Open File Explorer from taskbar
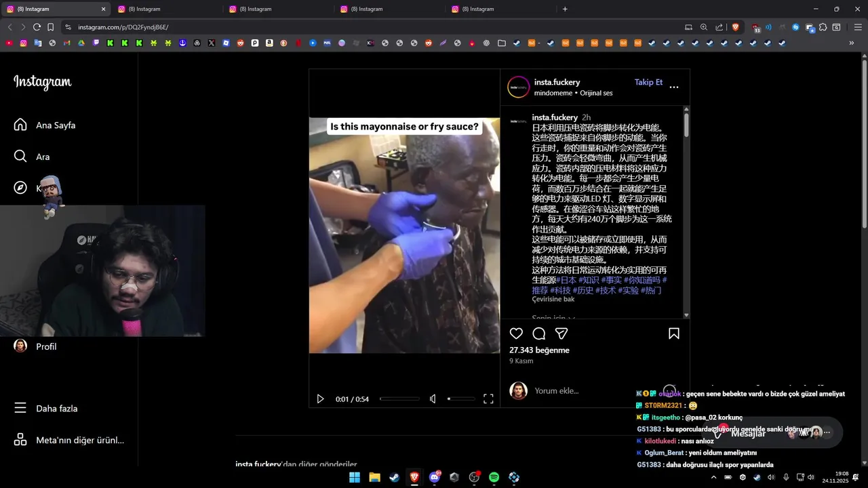The image size is (868, 488). tap(374, 477)
